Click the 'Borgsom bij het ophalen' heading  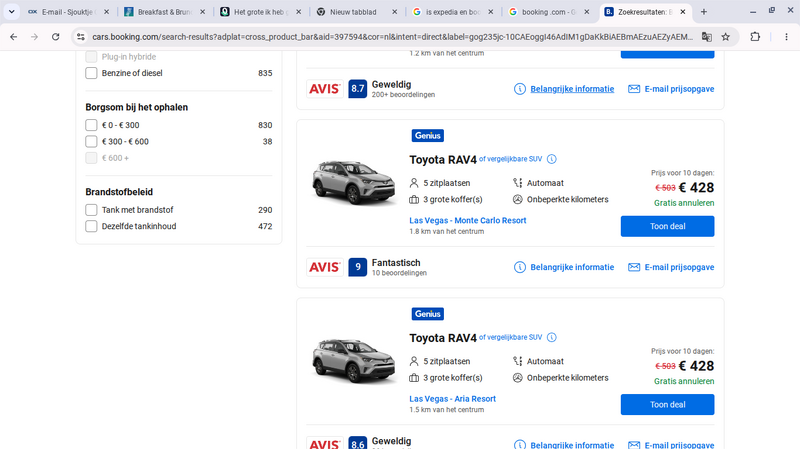(x=137, y=107)
